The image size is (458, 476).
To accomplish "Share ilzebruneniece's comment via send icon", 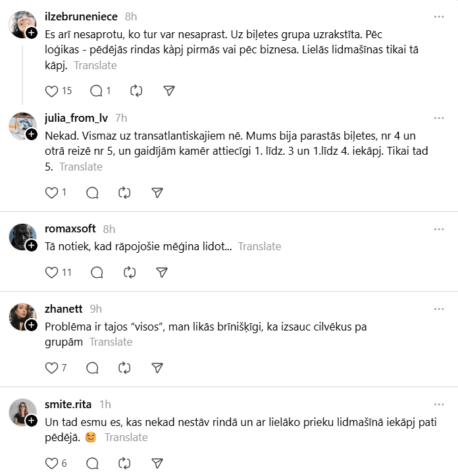I will click(169, 91).
